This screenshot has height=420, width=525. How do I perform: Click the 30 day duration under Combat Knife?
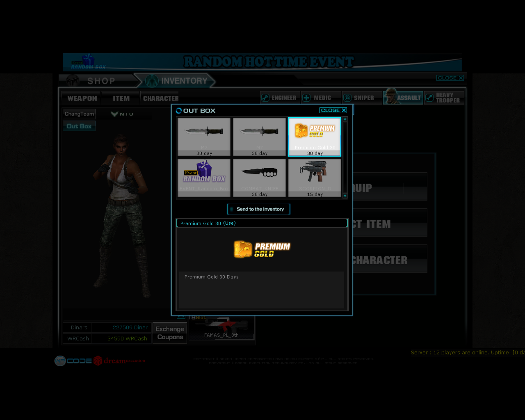(x=260, y=194)
